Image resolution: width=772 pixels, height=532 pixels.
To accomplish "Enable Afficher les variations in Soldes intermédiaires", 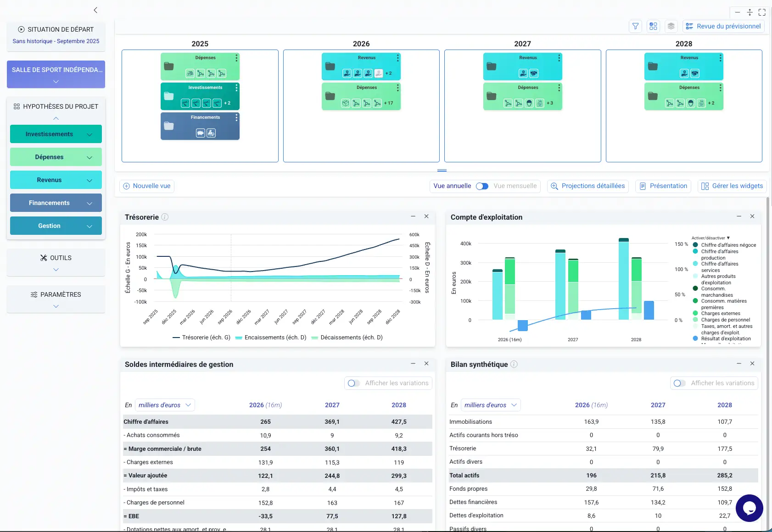I will tap(353, 383).
